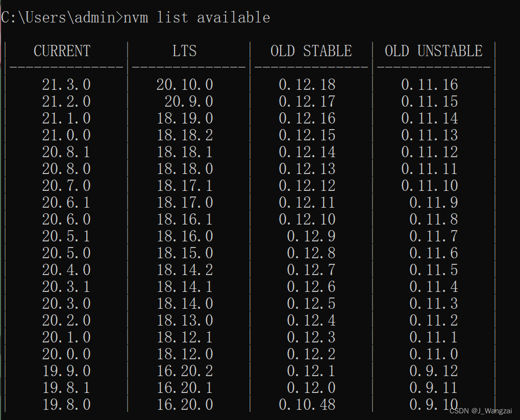This screenshot has height=420, width=520.
Task: Click old unstable version 0.11.11
Action: [x=430, y=169]
